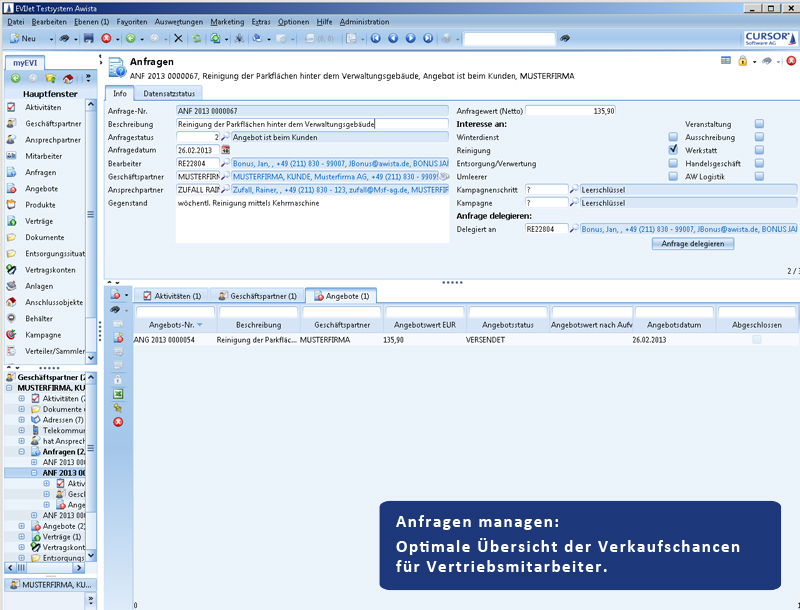Click the X delete icon in main toolbar
This screenshot has width=800, height=610.
click(x=178, y=38)
